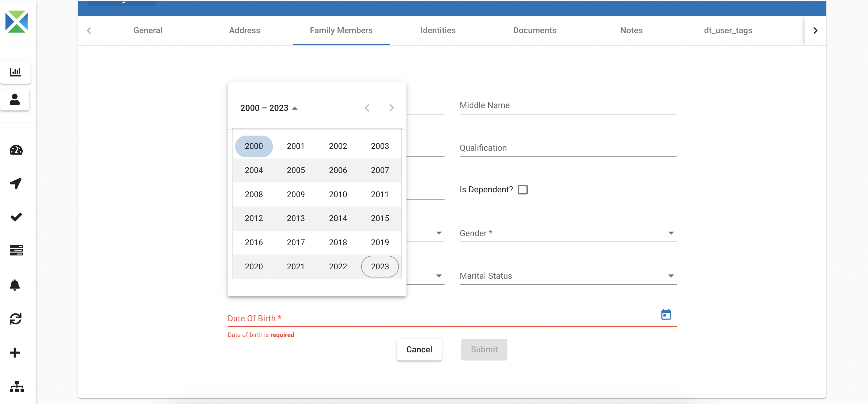The height and width of the screenshot is (404, 868).
Task: Open the org hierarchy icon at bottom
Action: click(15, 386)
